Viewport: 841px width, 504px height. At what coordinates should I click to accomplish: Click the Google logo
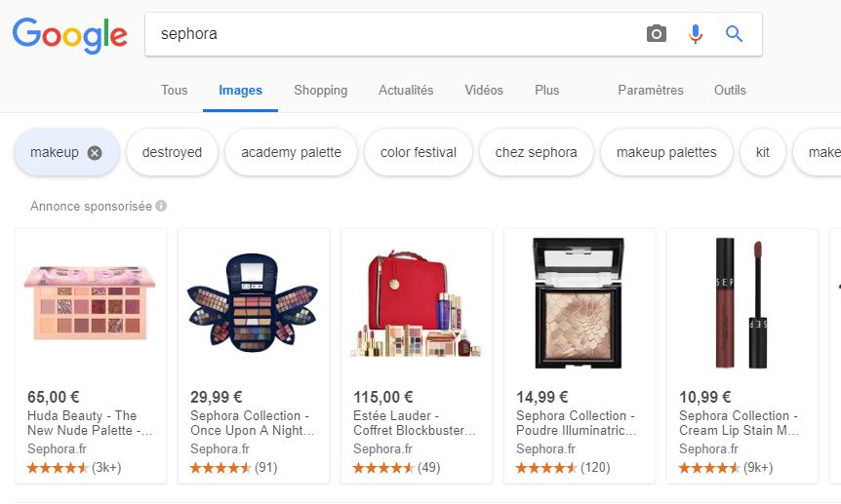tap(69, 35)
